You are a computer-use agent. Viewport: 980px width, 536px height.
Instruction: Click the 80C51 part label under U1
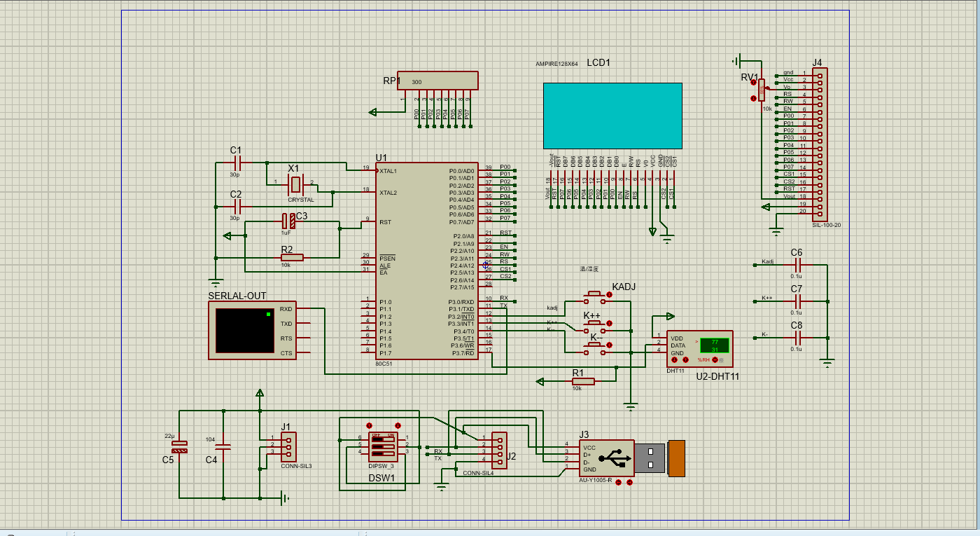(x=384, y=364)
